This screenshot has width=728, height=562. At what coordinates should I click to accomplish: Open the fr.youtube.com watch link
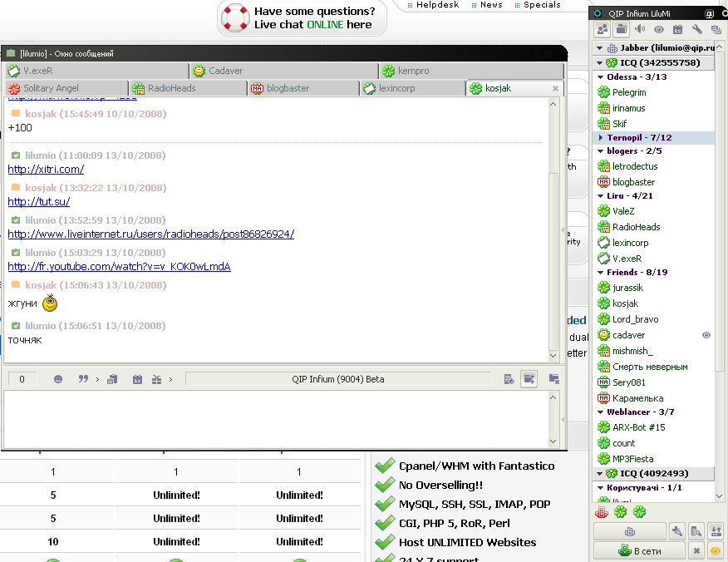(x=120, y=267)
